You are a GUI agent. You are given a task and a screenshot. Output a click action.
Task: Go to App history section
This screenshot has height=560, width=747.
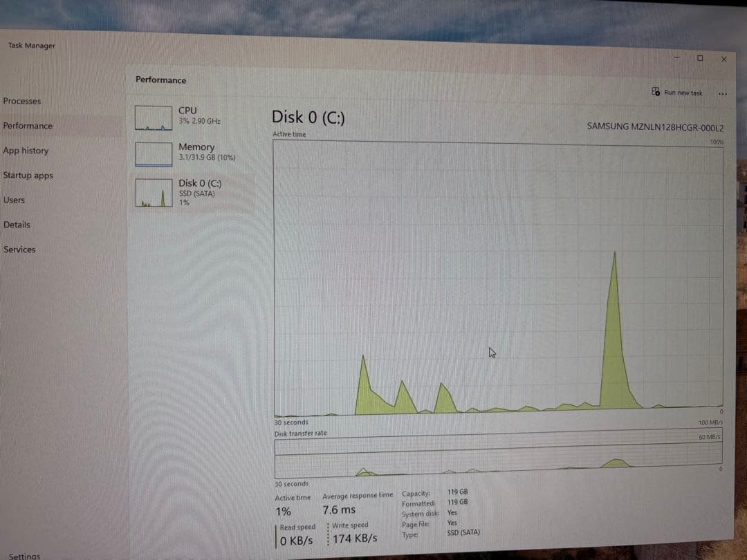click(x=26, y=151)
